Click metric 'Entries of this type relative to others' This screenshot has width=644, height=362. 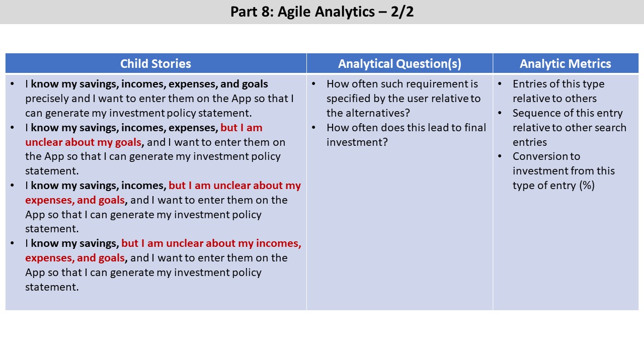pos(558,91)
